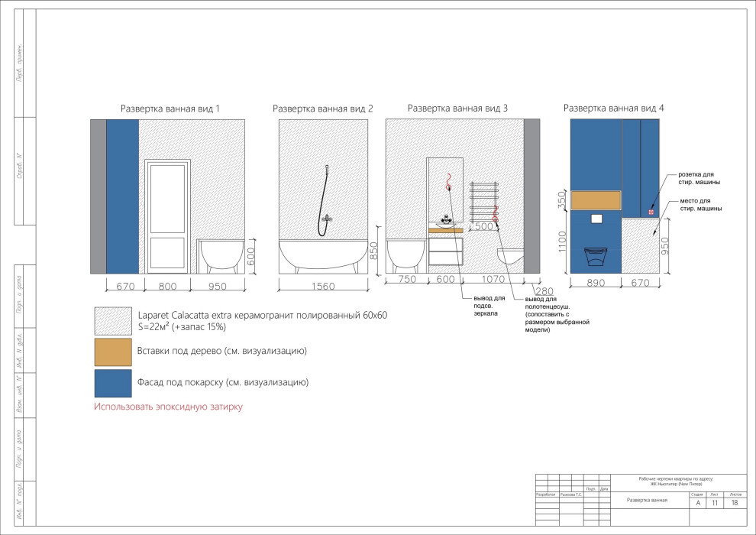Select the flush plate above the toilet in view 4
Image resolution: width=756 pixels, height=535 pixels.
596,219
